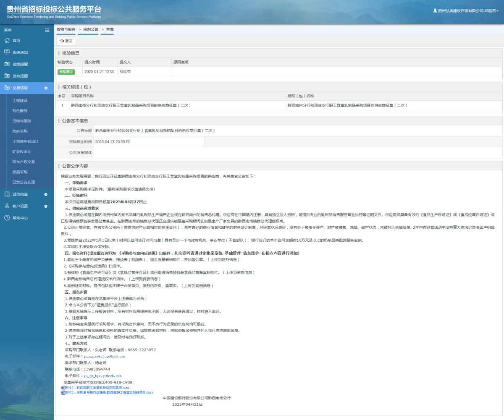Click the document icon beside 附件2
504x420 pixels.
[x=63, y=392]
